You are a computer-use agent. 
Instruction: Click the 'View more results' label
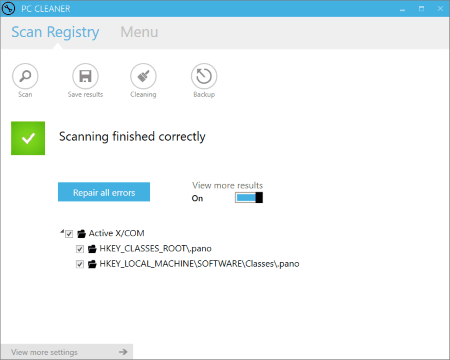coord(227,185)
